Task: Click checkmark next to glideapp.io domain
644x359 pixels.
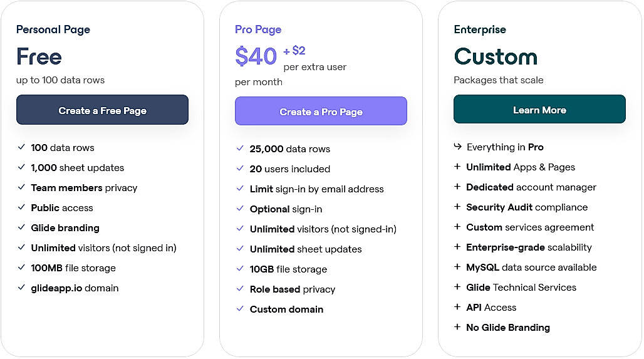Action: pos(22,288)
